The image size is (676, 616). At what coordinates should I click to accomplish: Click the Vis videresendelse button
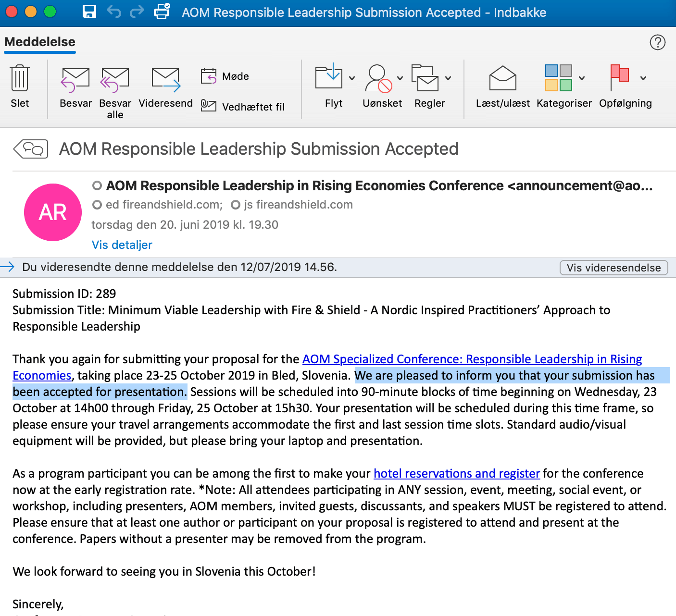click(x=614, y=268)
